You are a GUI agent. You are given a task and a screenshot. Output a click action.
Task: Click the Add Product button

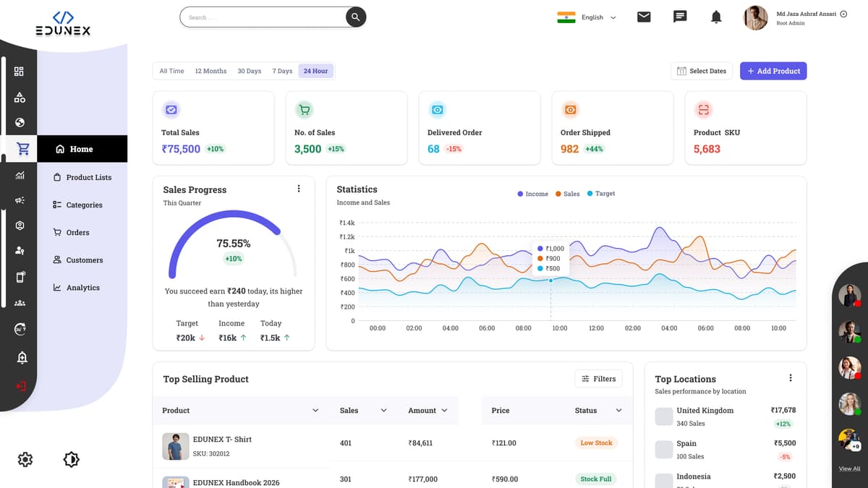click(x=773, y=71)
